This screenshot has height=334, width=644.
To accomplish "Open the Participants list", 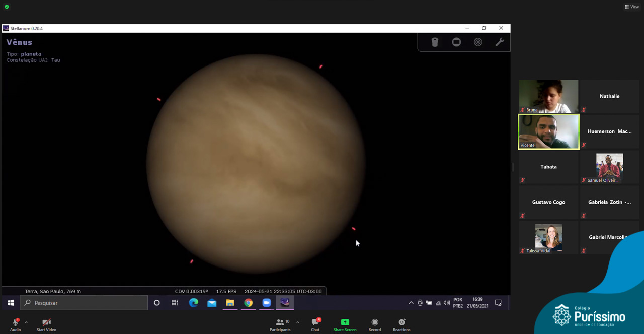I will pyautogui.click(x=280, y=324).
